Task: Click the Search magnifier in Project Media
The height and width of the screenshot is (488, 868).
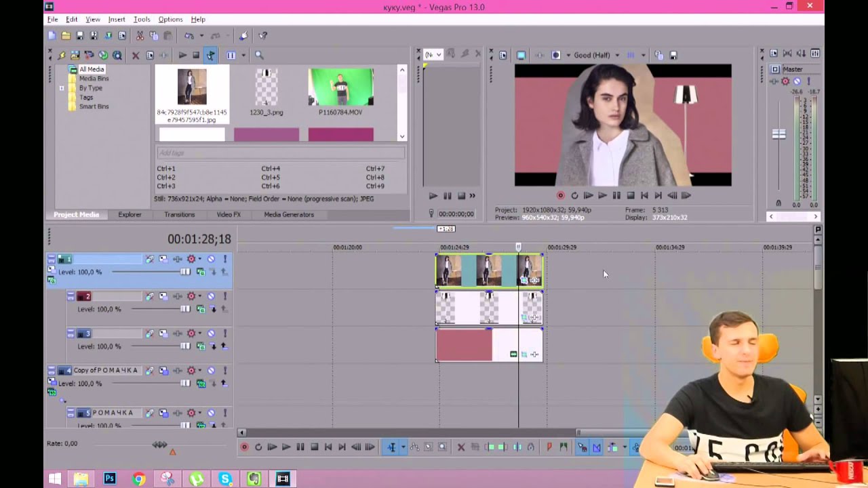Action: (259, 55)
